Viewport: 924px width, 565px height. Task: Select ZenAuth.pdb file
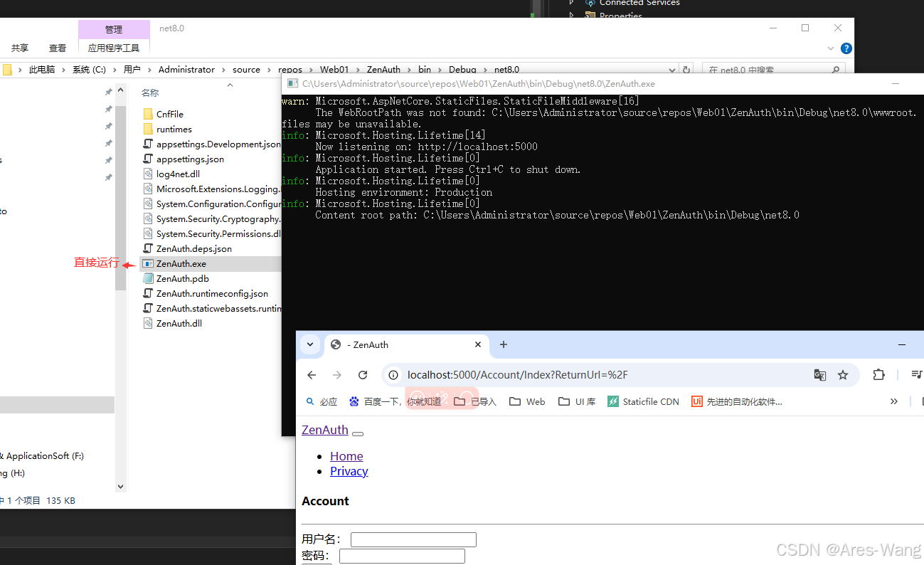pyautogui.click(x=176, y=278)
